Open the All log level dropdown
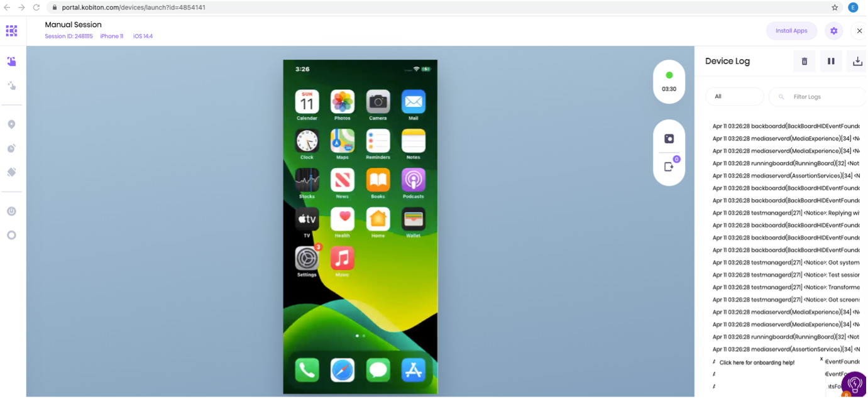This screenshot has height=399, width=868. [x=734, y=97]
